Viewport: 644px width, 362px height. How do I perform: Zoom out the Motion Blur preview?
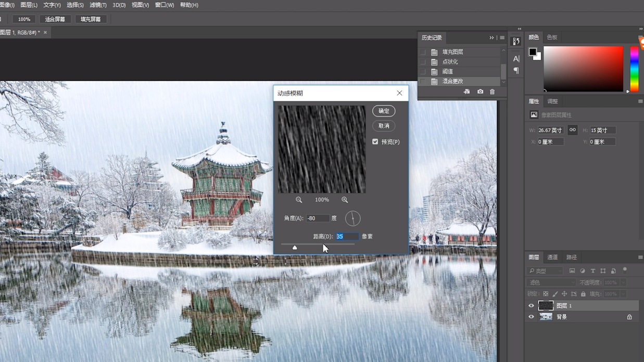tap(299, 200)
